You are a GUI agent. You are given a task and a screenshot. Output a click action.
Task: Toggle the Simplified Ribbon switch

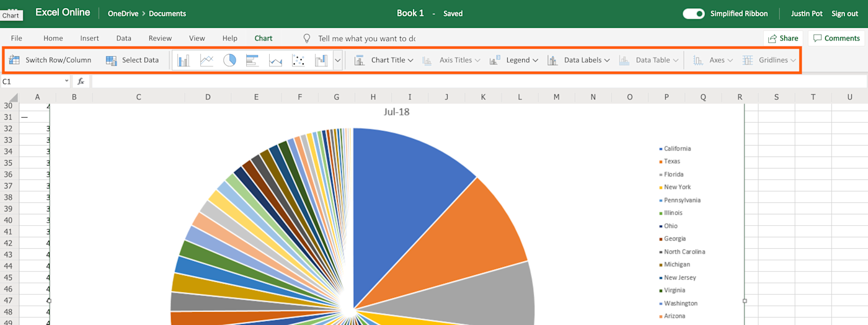694,14
